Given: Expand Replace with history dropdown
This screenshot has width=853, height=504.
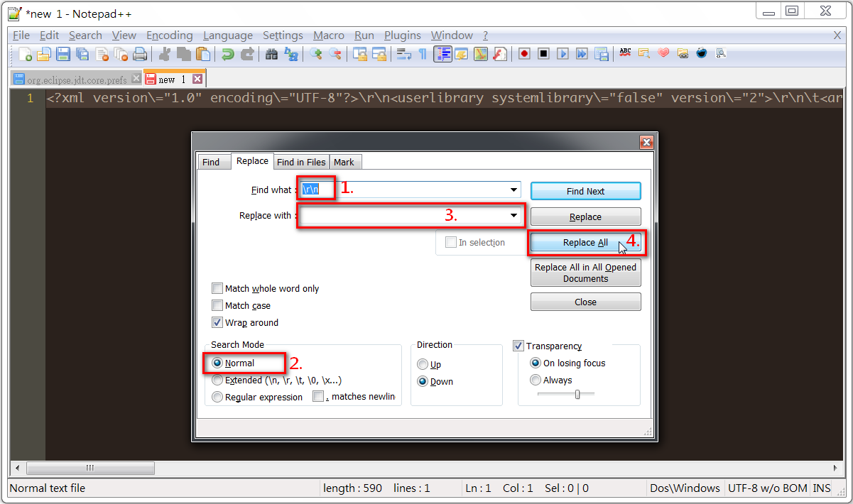Looking at the screenshot, I should click(514, 215).
